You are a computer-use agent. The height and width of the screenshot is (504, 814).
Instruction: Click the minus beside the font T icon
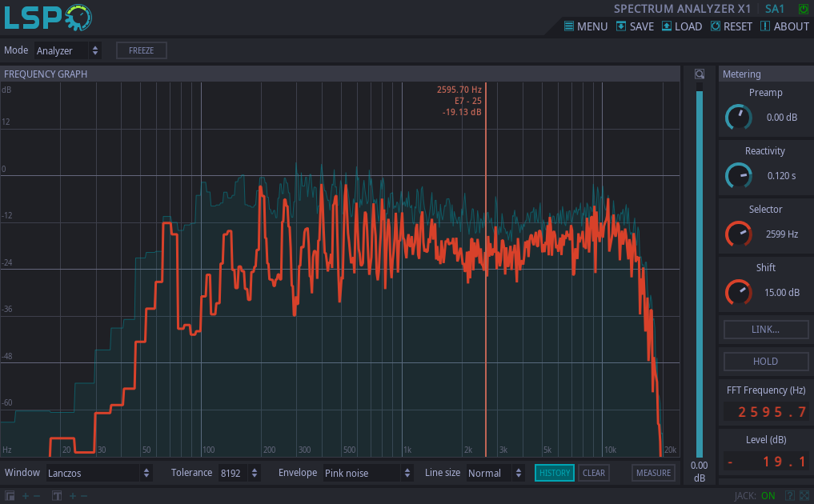coord(84,496)
